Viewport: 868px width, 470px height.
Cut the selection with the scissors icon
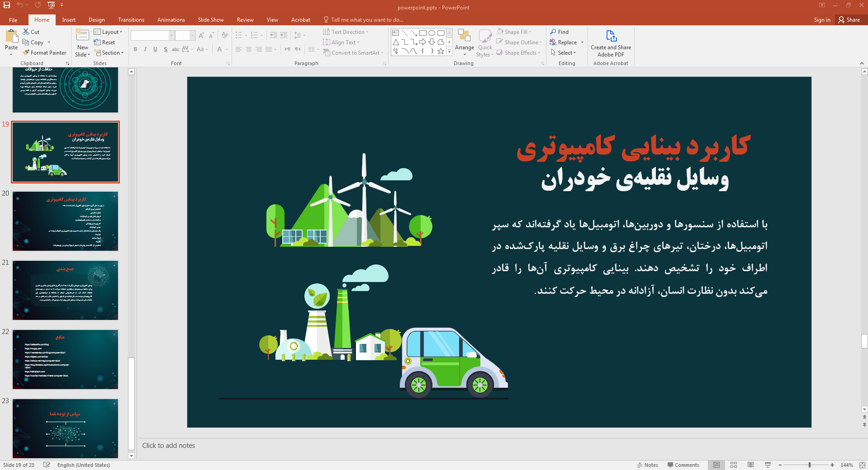coord(26,32)
